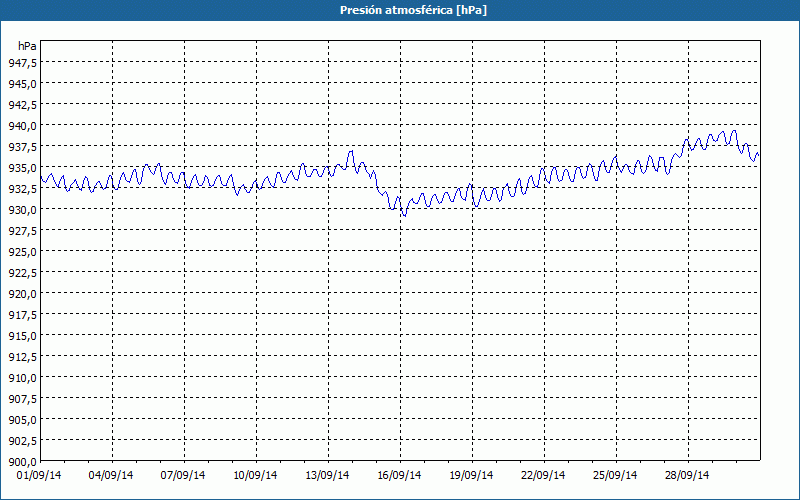Click the 19/09/14 date label
This screenshot has height=500, width=800.
tap(471, 475)
